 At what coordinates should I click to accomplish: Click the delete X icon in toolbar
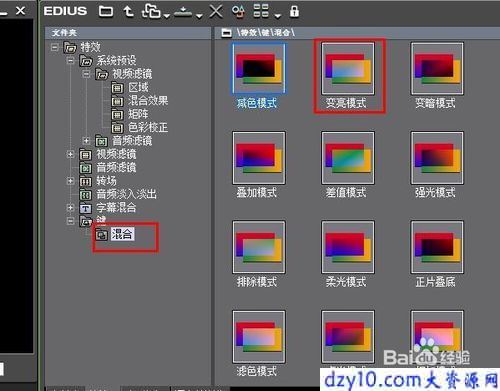216,12
